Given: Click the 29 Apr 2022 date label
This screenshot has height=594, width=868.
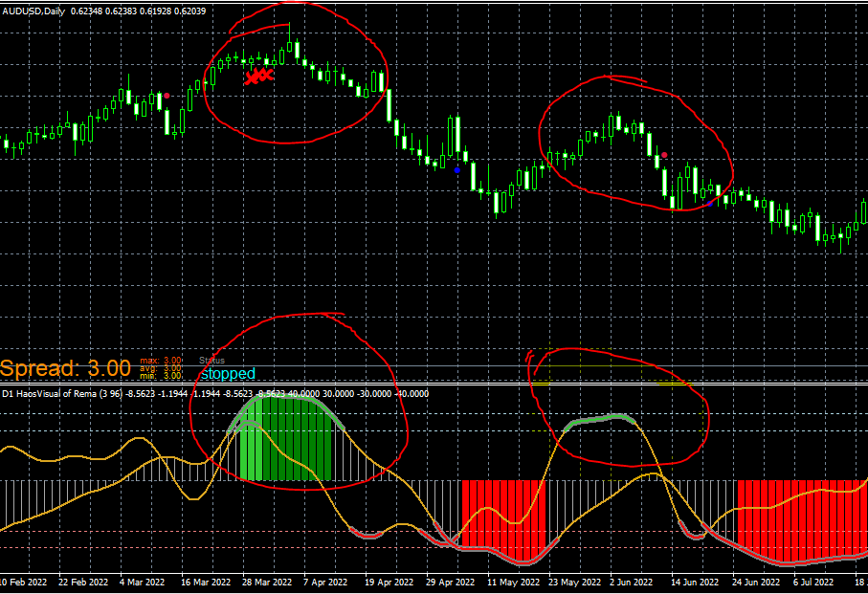Looking at the screenshot, I should [450, 582].
